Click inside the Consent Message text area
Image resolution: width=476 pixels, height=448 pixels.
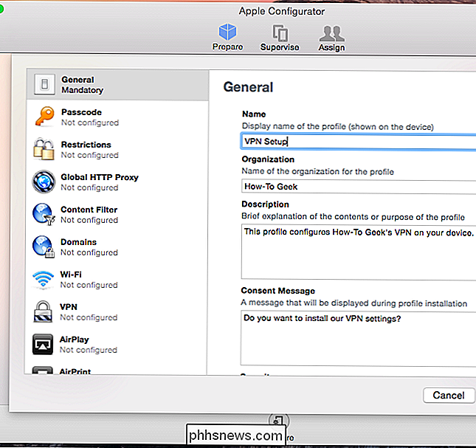[x=358, y=338]
